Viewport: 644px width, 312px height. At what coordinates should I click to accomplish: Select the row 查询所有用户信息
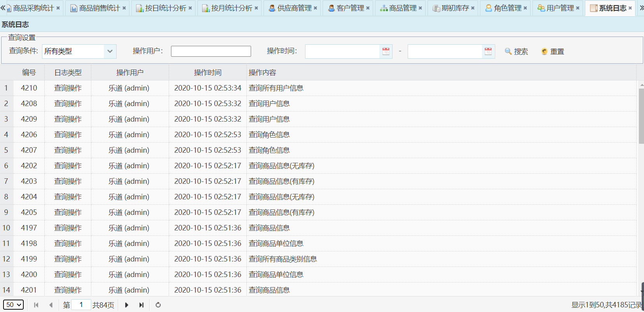tap(318, 88)
